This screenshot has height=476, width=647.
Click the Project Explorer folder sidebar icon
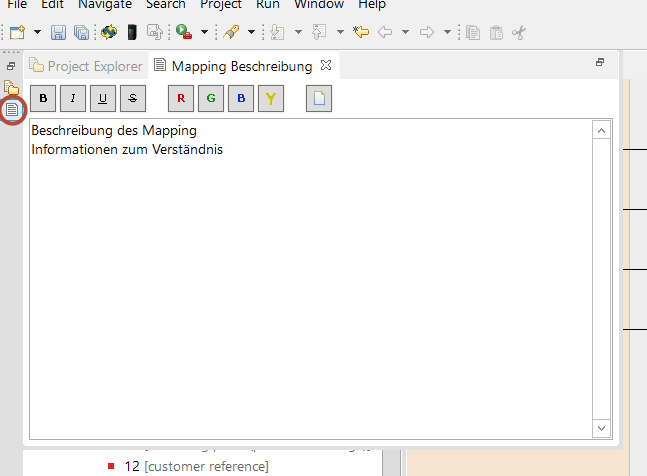coord(12,88)
